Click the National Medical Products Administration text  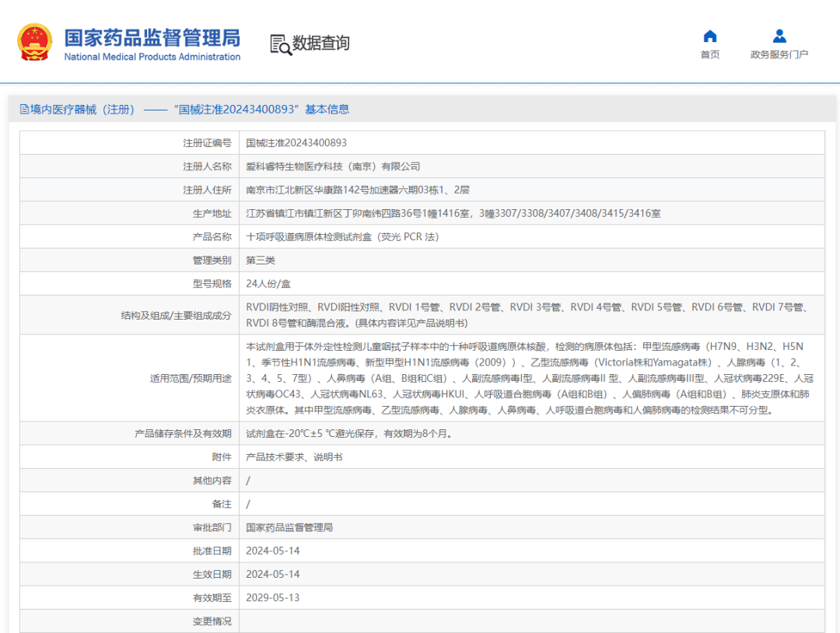click(152, 57)
